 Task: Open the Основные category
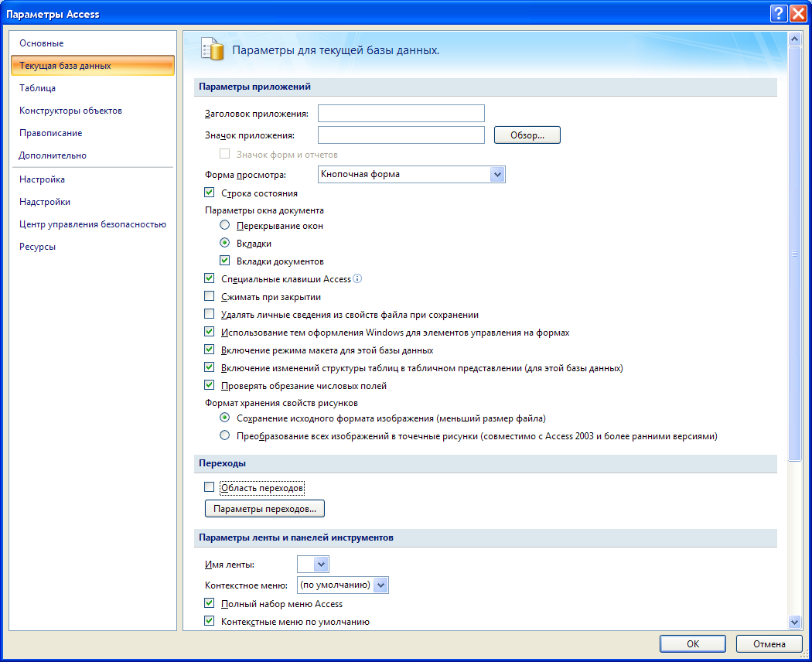[42, 43]
